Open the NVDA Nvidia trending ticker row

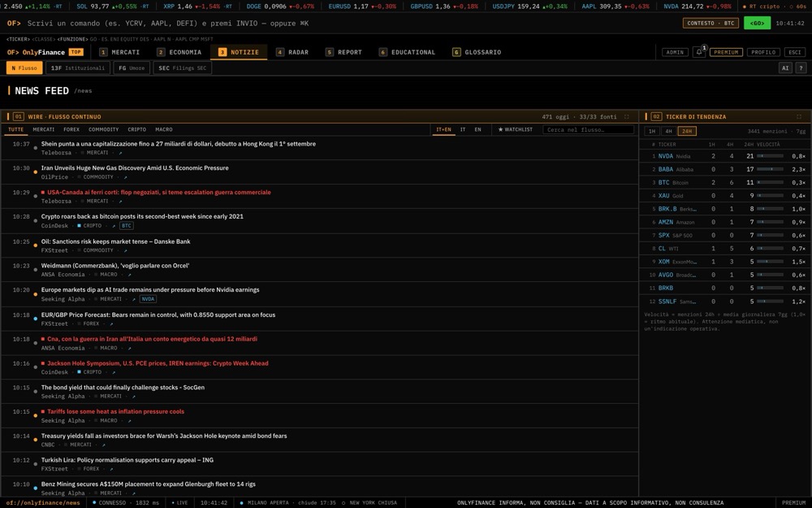point(724,156)
